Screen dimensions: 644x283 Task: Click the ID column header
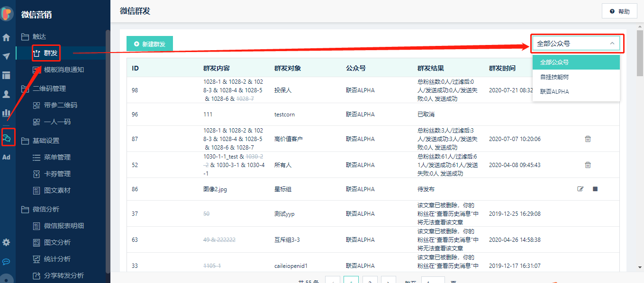point(135,68)
